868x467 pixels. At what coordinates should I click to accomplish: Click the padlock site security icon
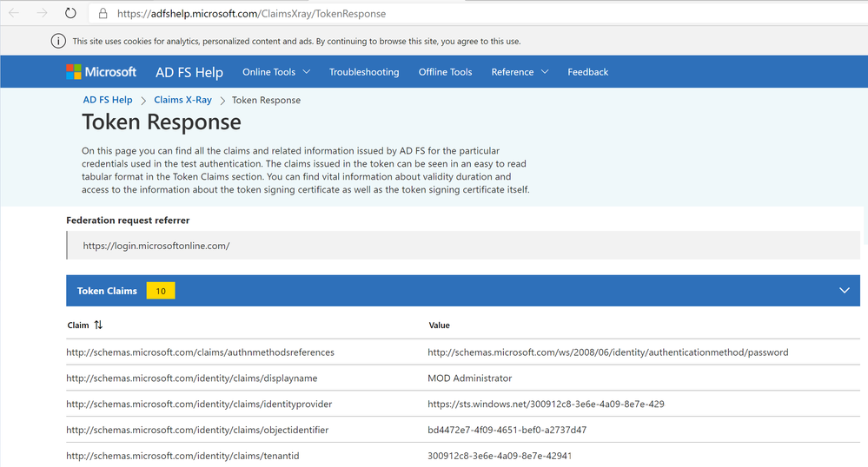pos(103,13)
